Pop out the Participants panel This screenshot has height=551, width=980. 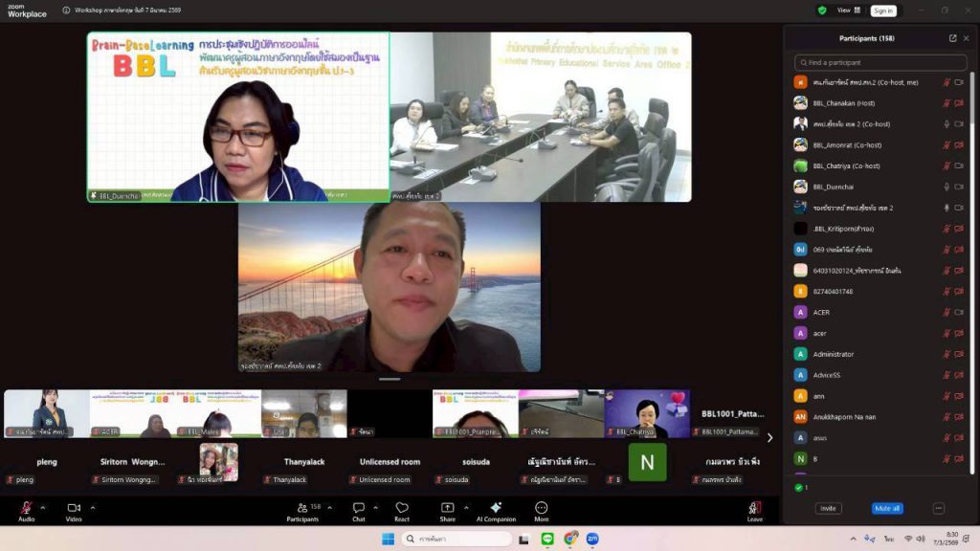tap(952, 38)
